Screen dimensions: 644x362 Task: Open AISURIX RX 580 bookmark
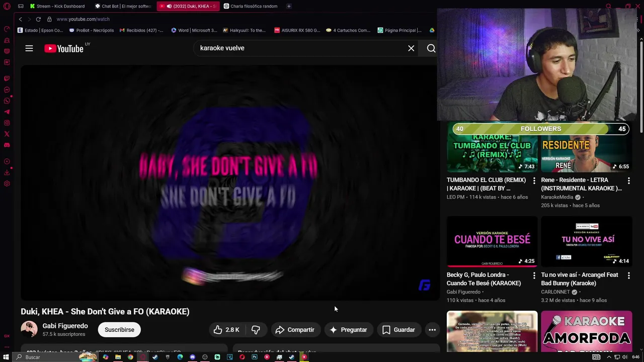[297, 30]
